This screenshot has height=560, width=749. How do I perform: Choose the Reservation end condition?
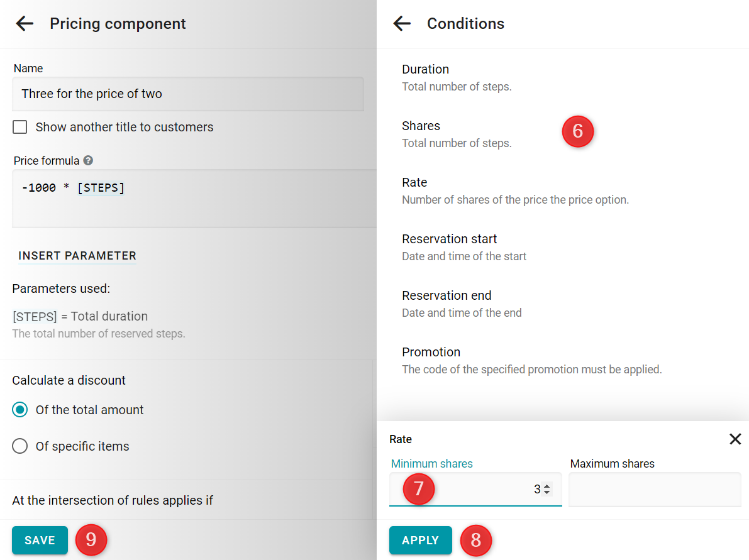click(x=563, y=304)
